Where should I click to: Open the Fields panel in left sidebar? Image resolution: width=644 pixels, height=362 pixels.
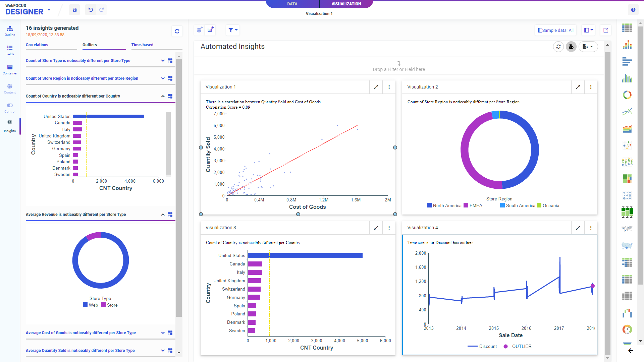pyautogui.click(x=10, y=50)
